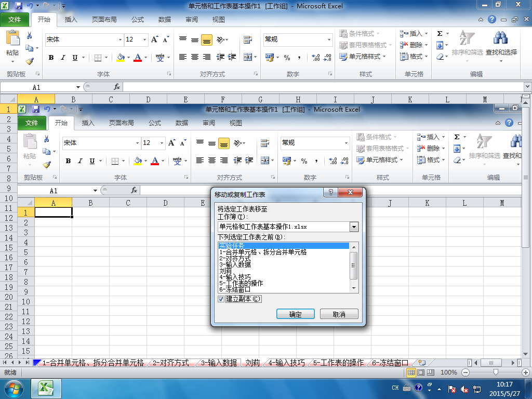This screenshot has width=532, height=399.
Task: Click the dialog's question mark help button
Action: click(331, 192)
